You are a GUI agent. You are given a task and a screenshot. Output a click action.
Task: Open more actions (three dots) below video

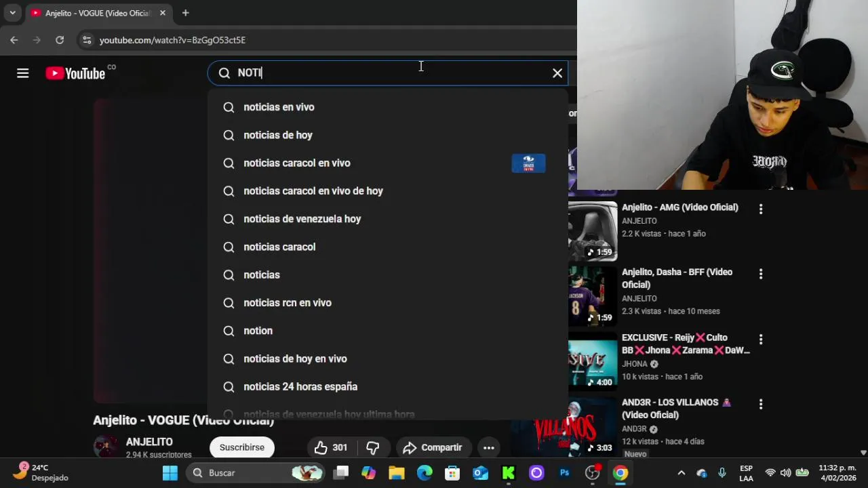(x=488, y=447)
